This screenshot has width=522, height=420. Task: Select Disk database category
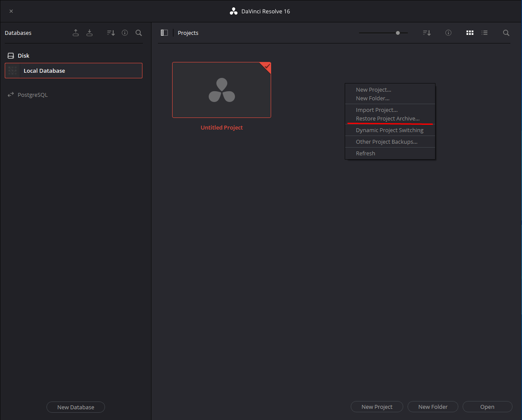(23, 56)
